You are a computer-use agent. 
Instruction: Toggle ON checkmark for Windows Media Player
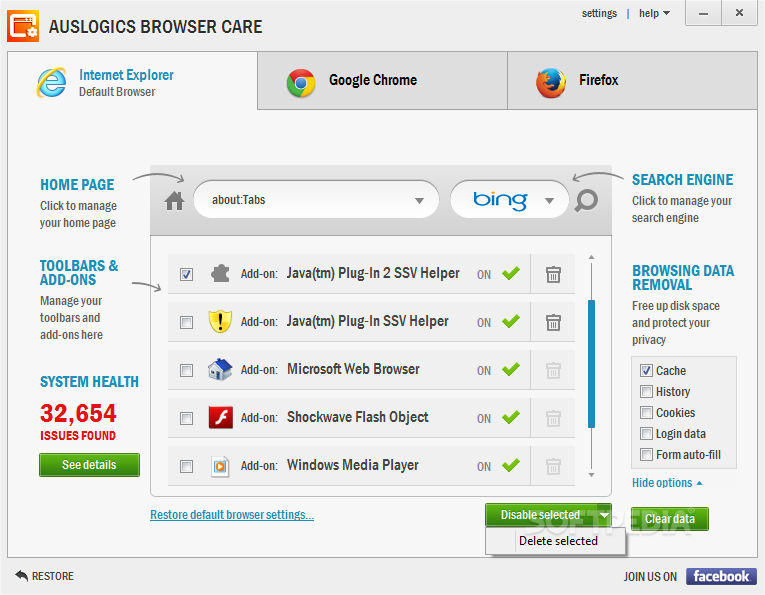(511, 465)
